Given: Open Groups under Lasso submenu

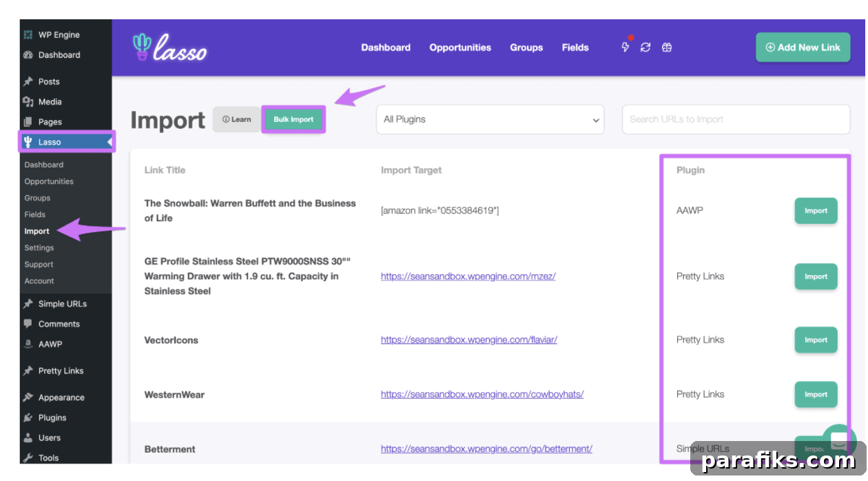Looking at the screenshot, I should 37,198.
